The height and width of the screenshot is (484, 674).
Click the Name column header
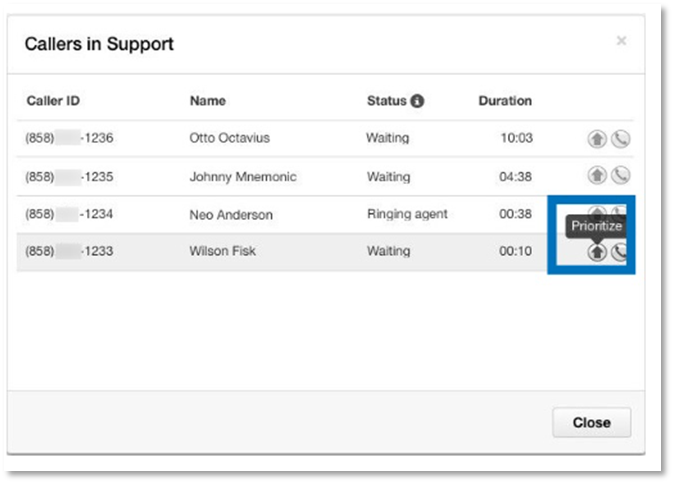(x=207, y=101)
